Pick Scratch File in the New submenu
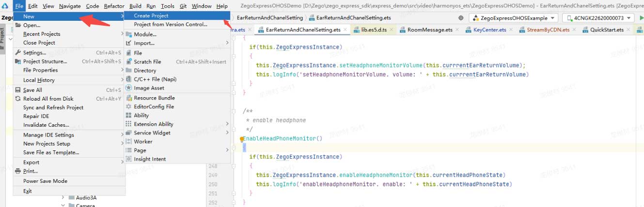Image resolution: width=644 pixels, height=207 pixels. [x=147, y=62]
